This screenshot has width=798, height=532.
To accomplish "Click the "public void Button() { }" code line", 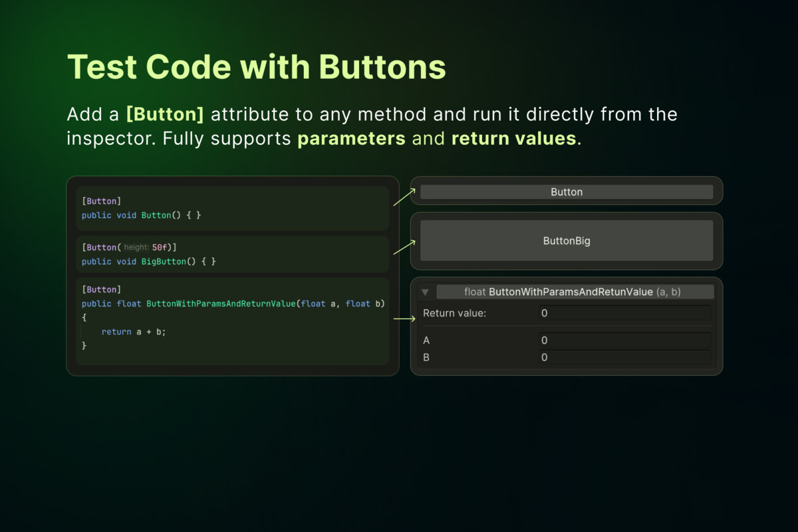I will [141, 215].
